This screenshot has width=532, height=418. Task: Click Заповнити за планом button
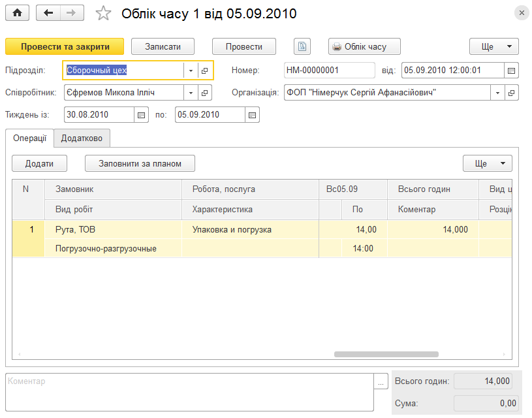click(140, 163)
